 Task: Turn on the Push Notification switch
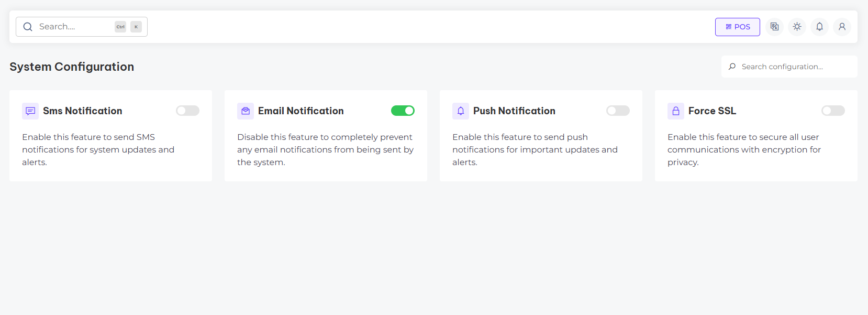coord(618,111)
